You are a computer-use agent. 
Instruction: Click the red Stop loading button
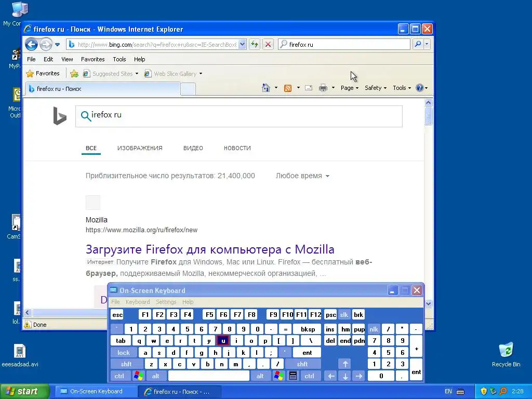click(x=268, y=44)
